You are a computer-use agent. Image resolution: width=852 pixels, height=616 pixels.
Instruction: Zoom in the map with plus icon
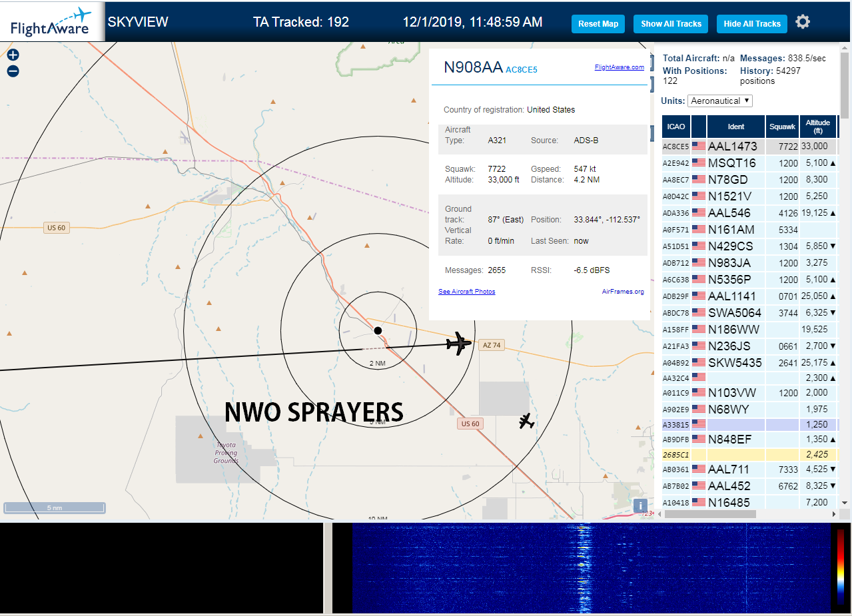[x=13, y=55]
